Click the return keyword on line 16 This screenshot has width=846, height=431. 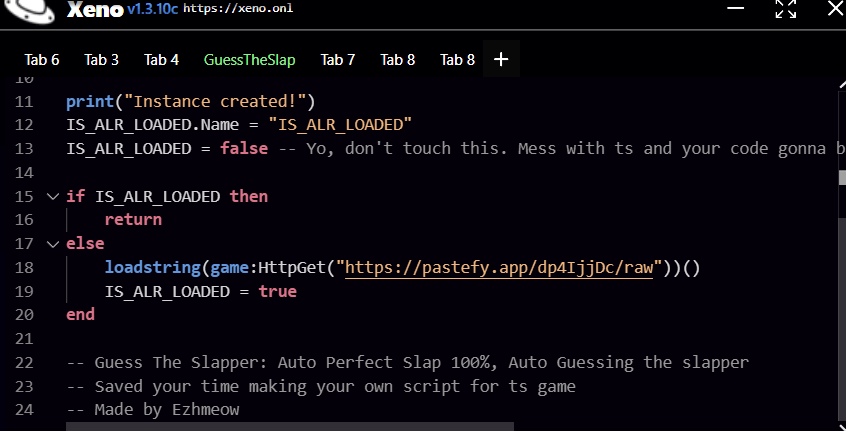tap(133, 220)
